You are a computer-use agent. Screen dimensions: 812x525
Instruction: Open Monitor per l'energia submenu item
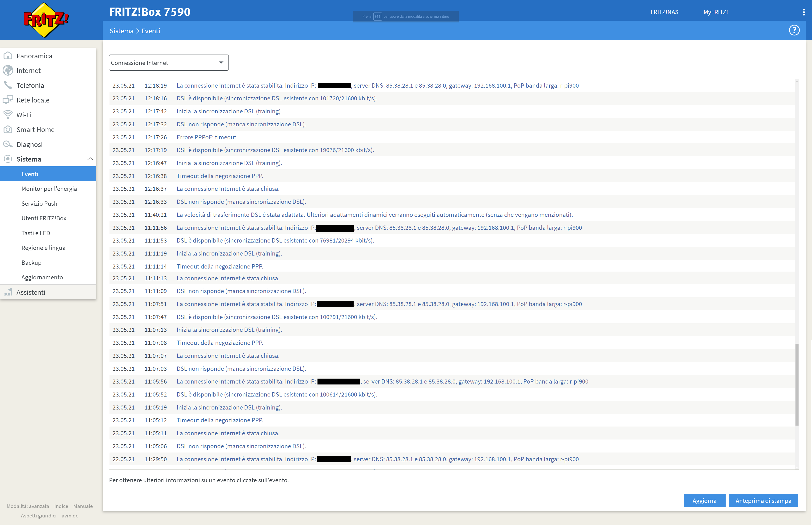(49, 188)
